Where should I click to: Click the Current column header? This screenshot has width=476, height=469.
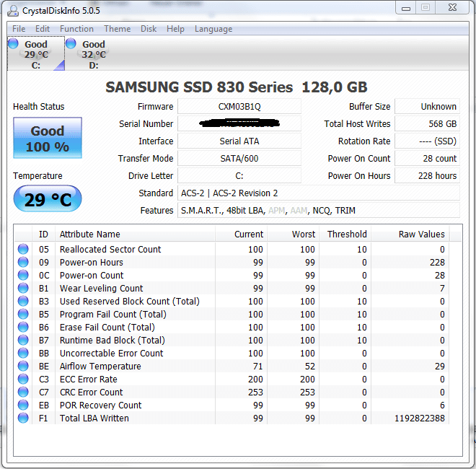241,234
